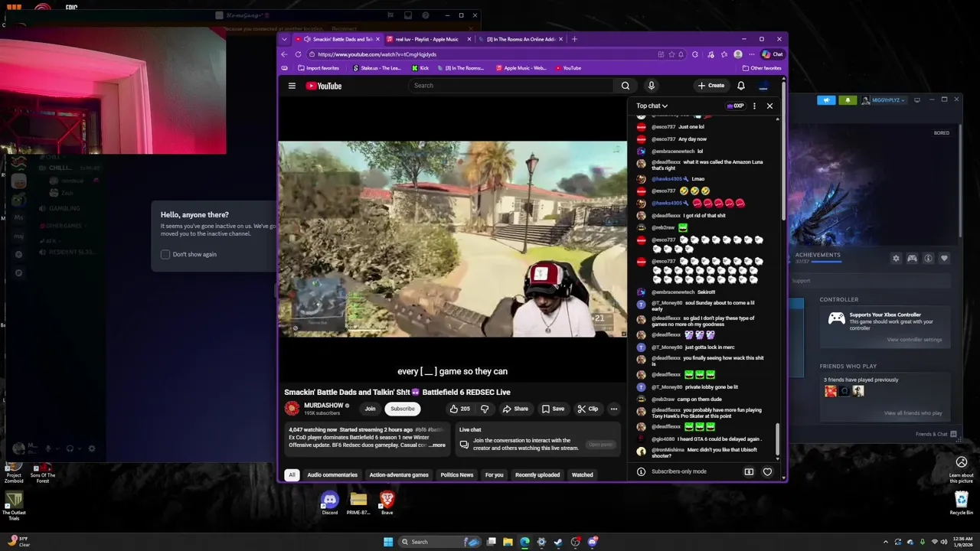Image resolution: width=980 pixels, height=551 pixels.
Task: Click the Join channel button
Action: point(370,409)
